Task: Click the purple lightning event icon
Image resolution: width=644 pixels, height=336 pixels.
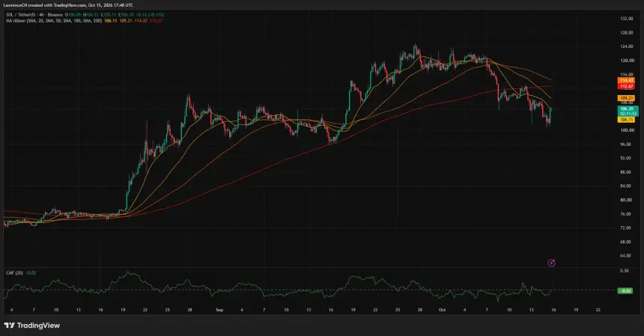Action: pyautogui.click(x=552, y=263)
